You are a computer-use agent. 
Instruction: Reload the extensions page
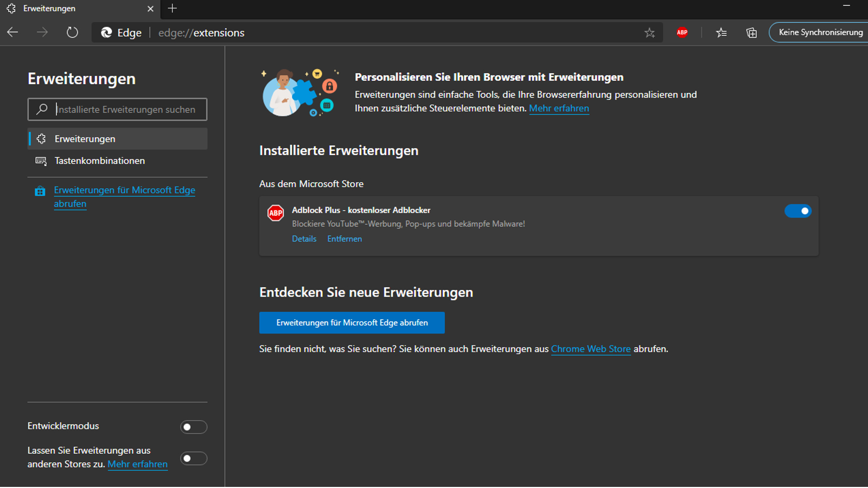click(72, 33)
